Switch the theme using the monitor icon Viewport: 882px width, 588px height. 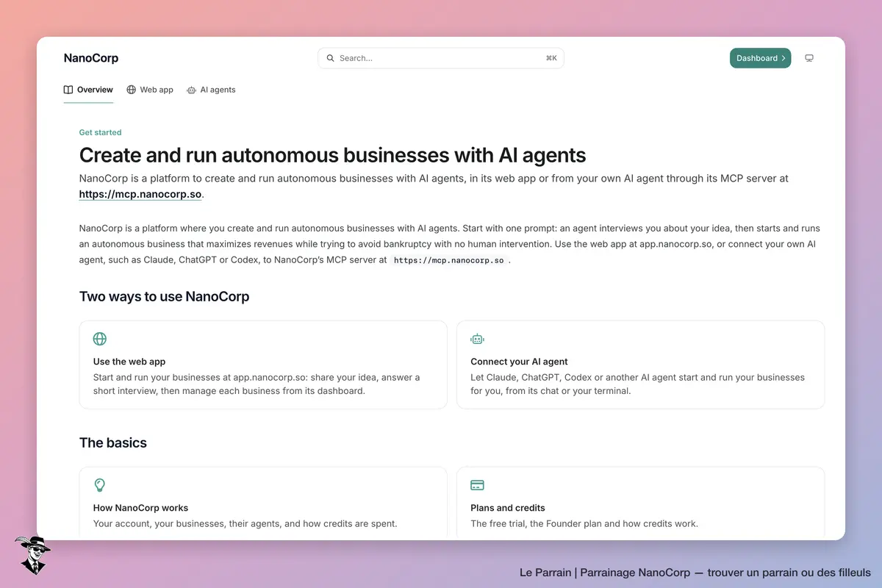(x=809, y=58)
